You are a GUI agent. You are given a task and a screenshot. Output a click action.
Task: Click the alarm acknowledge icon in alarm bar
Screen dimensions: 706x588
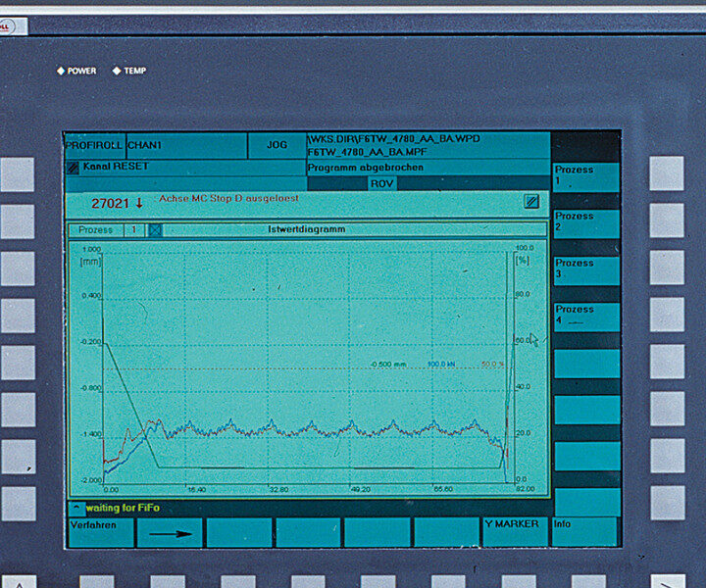coord(530,202)
